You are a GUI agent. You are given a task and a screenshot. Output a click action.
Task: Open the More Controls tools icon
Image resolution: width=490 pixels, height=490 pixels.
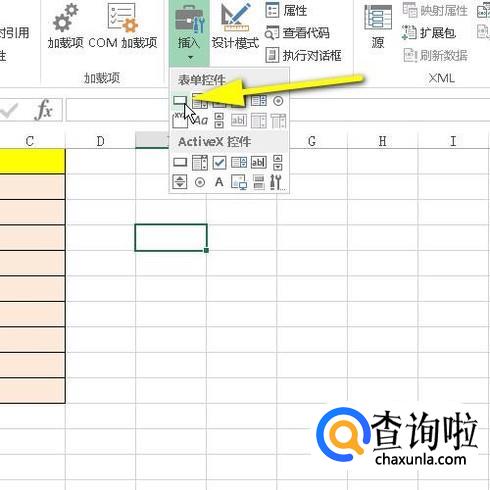(277, 182)
